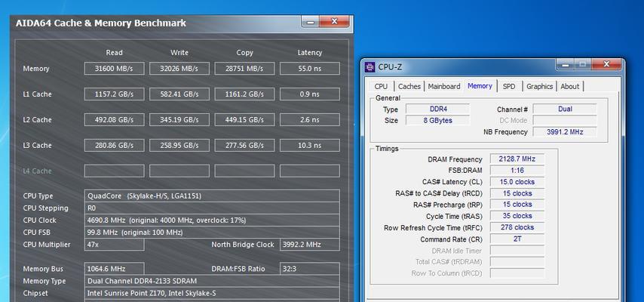The image size is (644, 302).
Task: Click the L2 Cache Copy value 449.15 GB/s
Action: coord(244,120)
